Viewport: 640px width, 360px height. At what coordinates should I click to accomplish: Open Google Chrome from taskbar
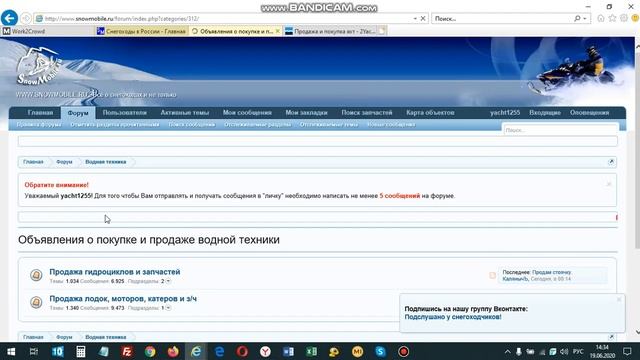tap(150, 351)
